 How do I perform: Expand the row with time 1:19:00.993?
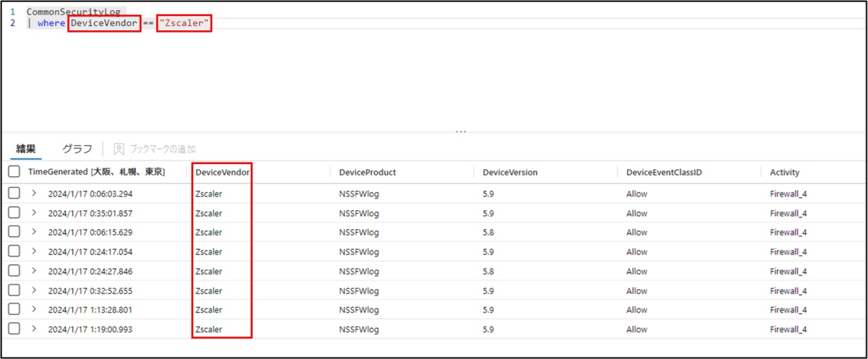coord(34,329)
